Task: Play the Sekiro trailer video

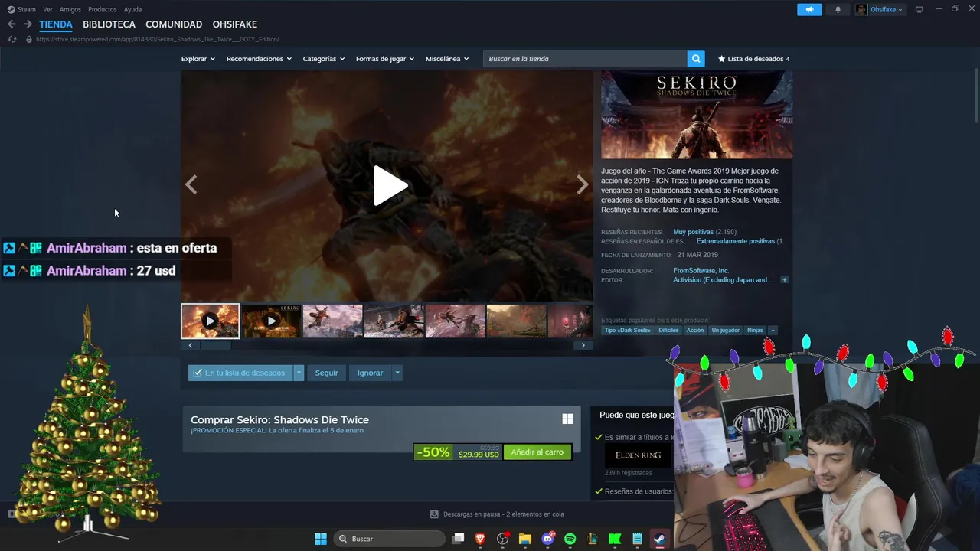Action: (x=390, y=186)
